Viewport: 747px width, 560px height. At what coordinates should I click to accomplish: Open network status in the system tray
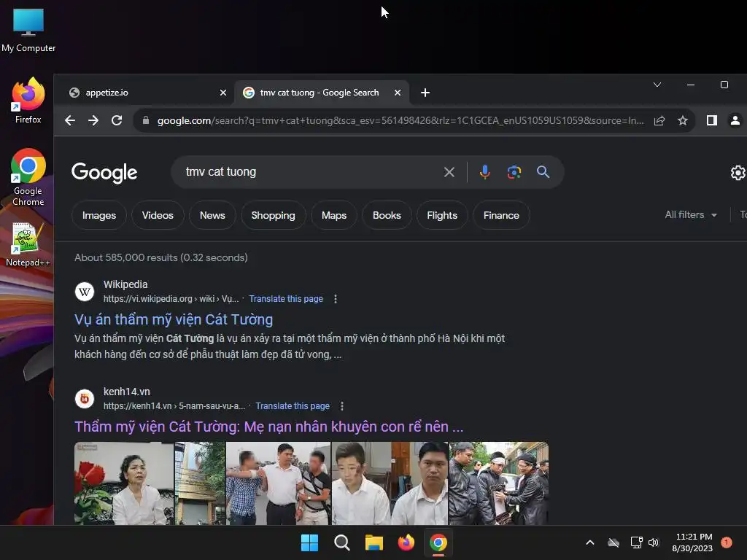[636, 542]
